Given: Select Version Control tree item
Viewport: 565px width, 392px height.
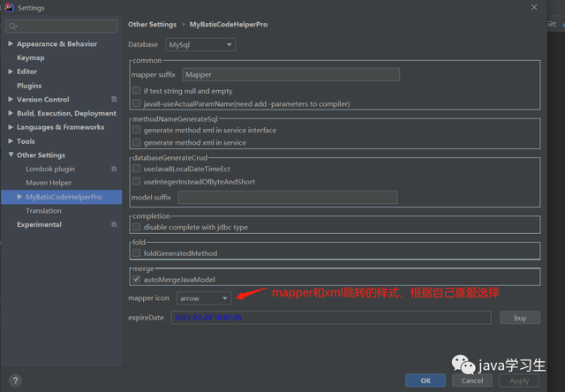Looking at the screenshot, I should point(43,99).
